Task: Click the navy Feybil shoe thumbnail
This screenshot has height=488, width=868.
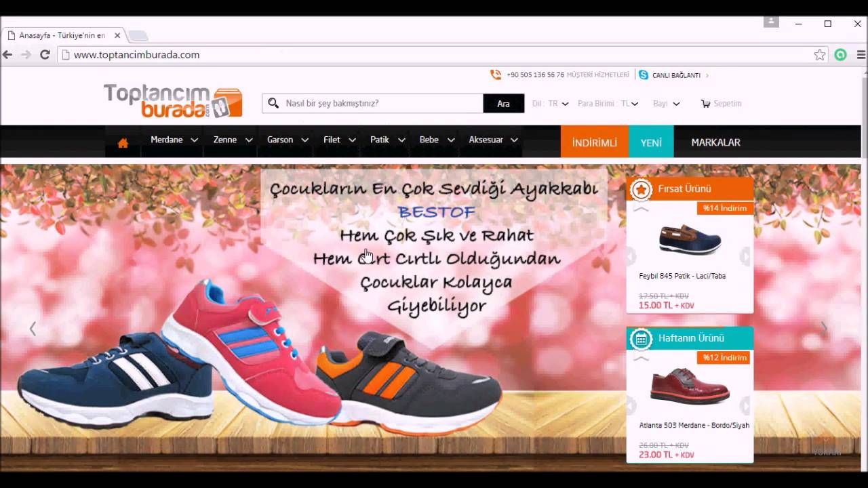Action: click(690, 239)
